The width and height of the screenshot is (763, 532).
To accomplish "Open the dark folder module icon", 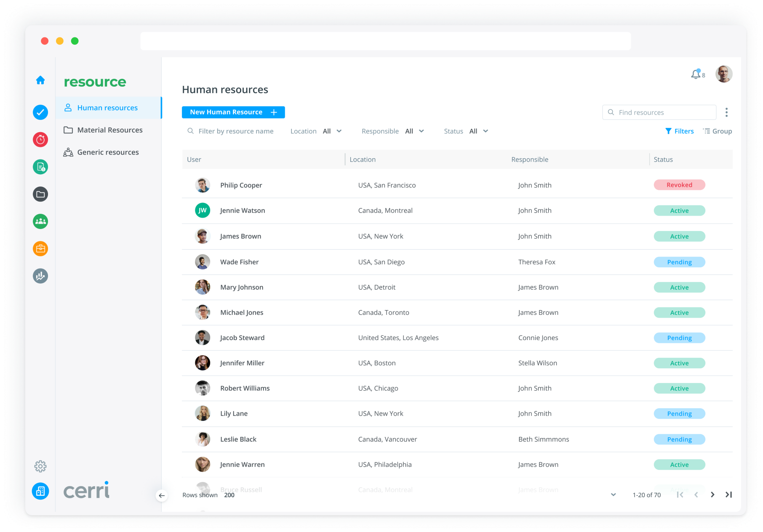I will coord(40,194).
